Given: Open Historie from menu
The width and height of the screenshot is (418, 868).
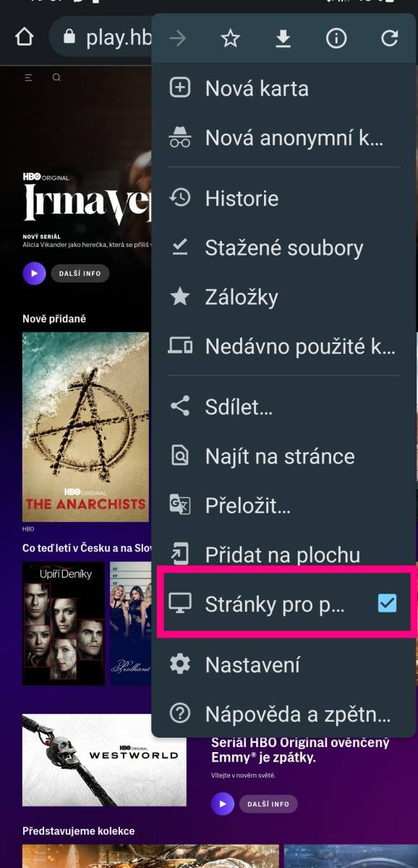Looking at the screenshot, I should pyautogui.click(x=283, y=198).
